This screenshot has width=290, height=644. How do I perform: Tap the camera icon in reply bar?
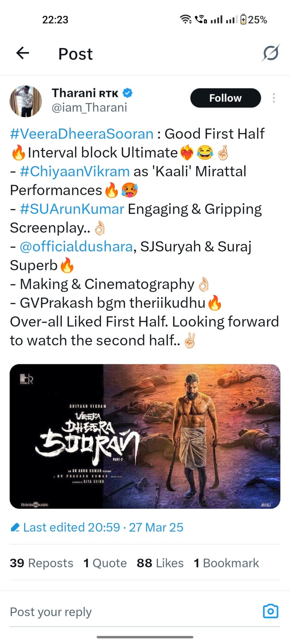point(271,611)
